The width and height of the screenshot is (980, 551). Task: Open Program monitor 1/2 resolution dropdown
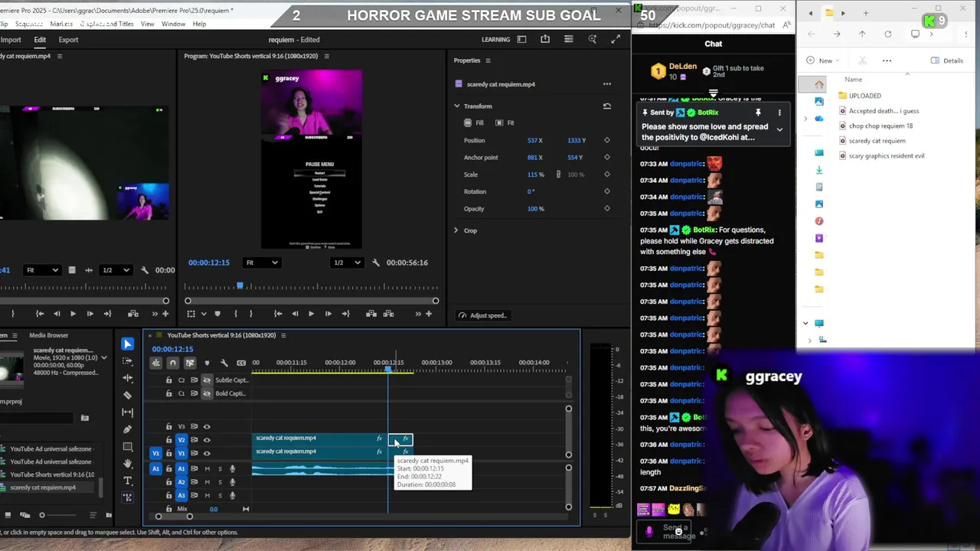click(347, 262)
